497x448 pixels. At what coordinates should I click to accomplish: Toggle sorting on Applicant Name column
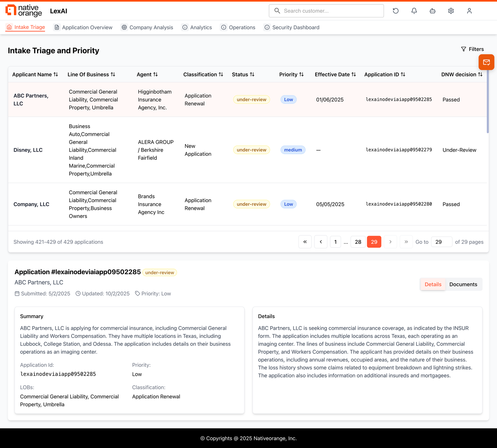click(56, 74)
